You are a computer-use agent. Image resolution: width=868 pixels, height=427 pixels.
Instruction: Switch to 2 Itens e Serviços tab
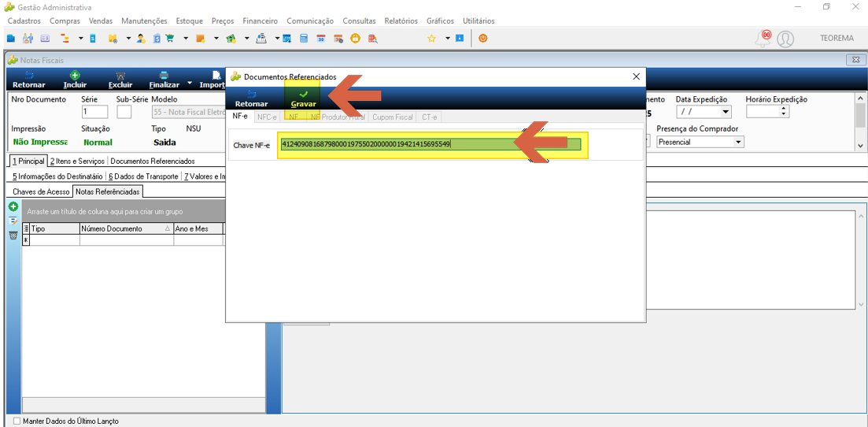pos(77,162)
